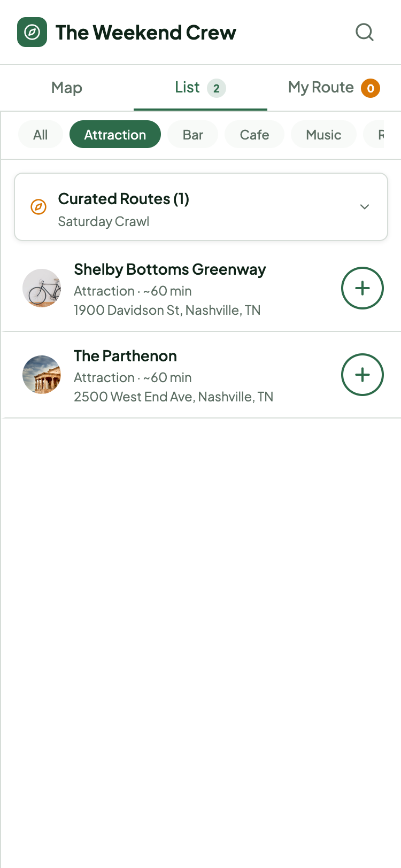Viewport: 401px width, 868px height.
Task: Select the Music filter chip
Action: [323, 135]
